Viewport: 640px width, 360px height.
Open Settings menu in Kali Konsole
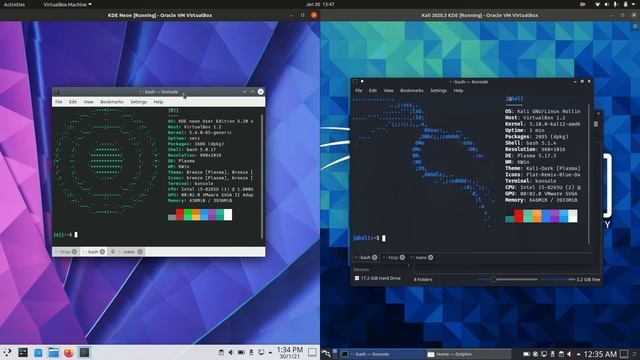(438, 91)
